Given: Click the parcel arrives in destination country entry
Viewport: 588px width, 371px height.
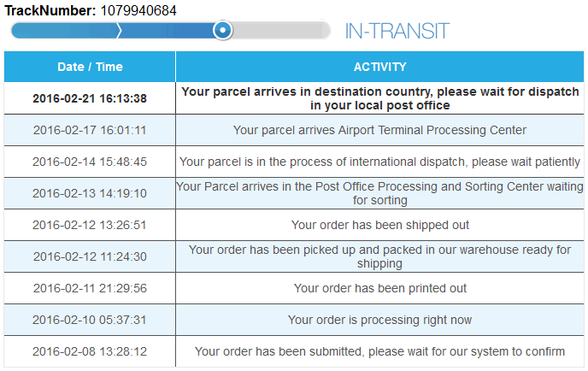Looking at the screenshot, I should tap(379, 98).
